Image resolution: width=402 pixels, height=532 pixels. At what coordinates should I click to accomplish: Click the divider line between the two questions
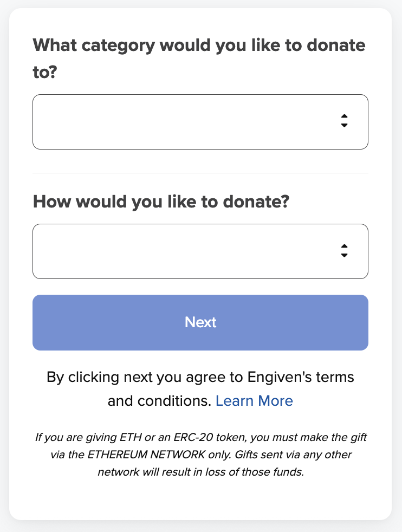[x=200, y=173]
